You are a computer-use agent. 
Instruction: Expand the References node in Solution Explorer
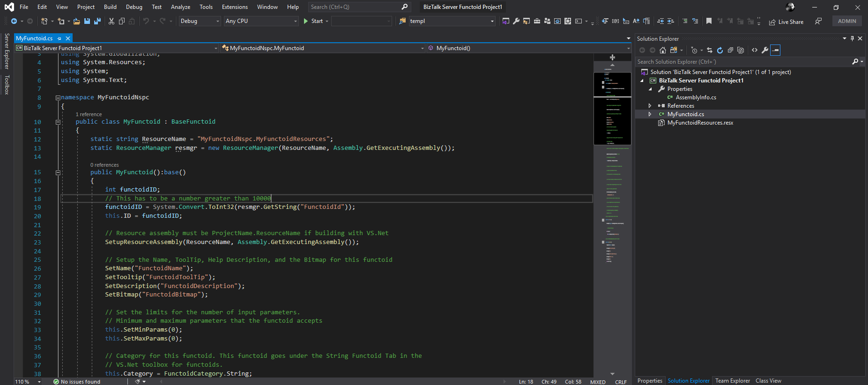[x=650, y=106]
